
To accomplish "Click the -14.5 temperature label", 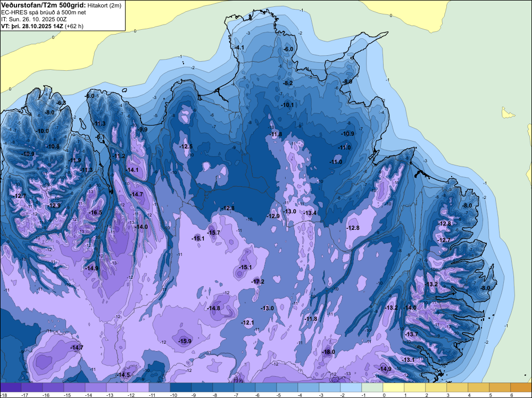I will (123, 375).
